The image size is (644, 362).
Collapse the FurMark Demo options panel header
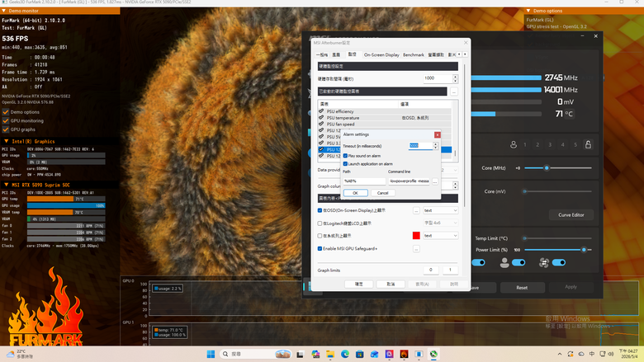(x=528, y=11)
